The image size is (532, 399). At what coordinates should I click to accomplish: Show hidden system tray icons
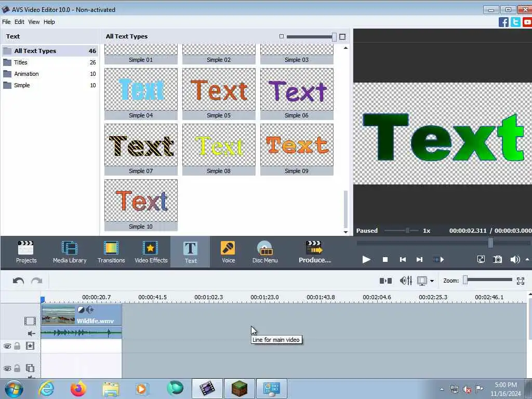(x=442, y=389)
